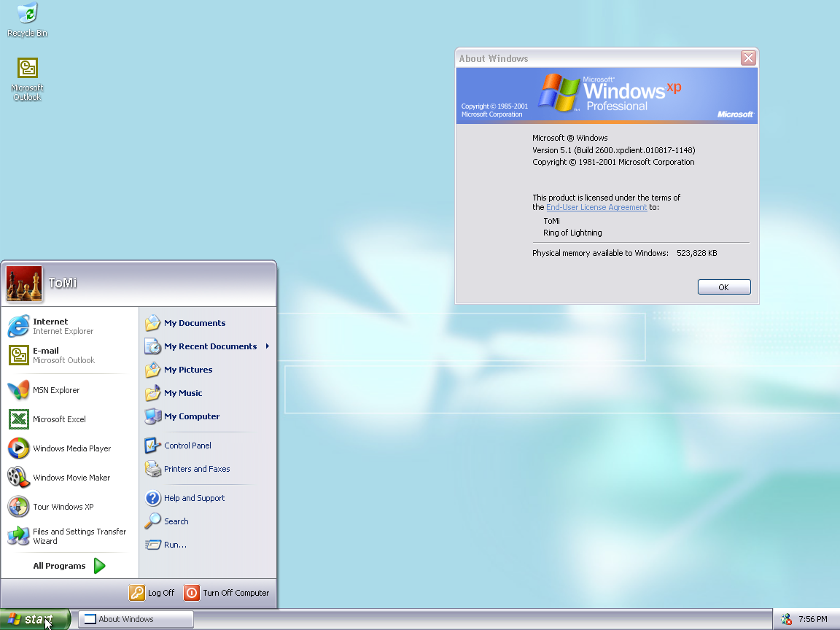840x630 pixels.
Task: Expand All Programs list
Action: pos(69,566)
